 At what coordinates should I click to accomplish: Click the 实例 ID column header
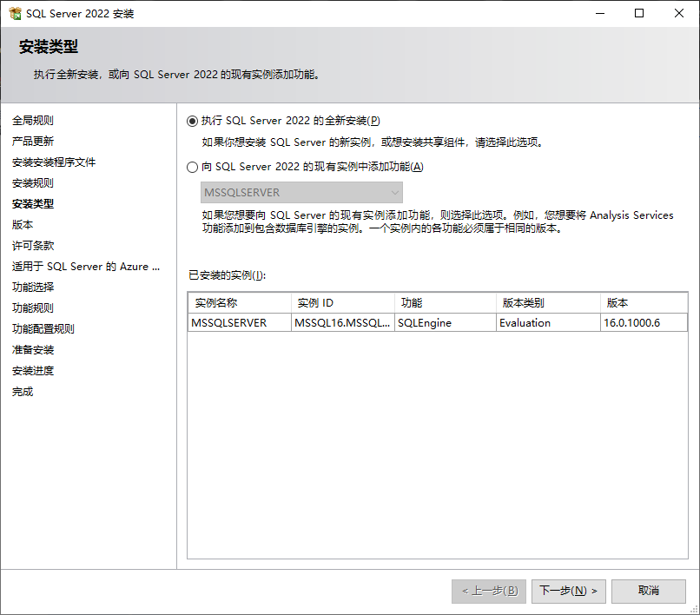[x=315, y=303]
